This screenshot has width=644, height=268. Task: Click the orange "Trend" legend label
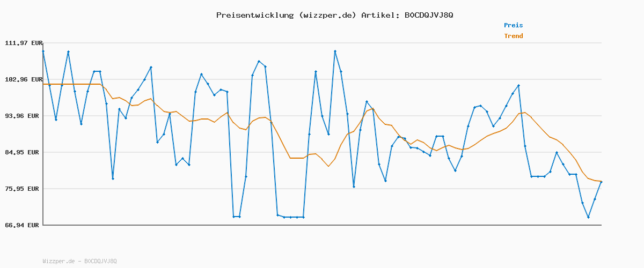pos(513,36)
